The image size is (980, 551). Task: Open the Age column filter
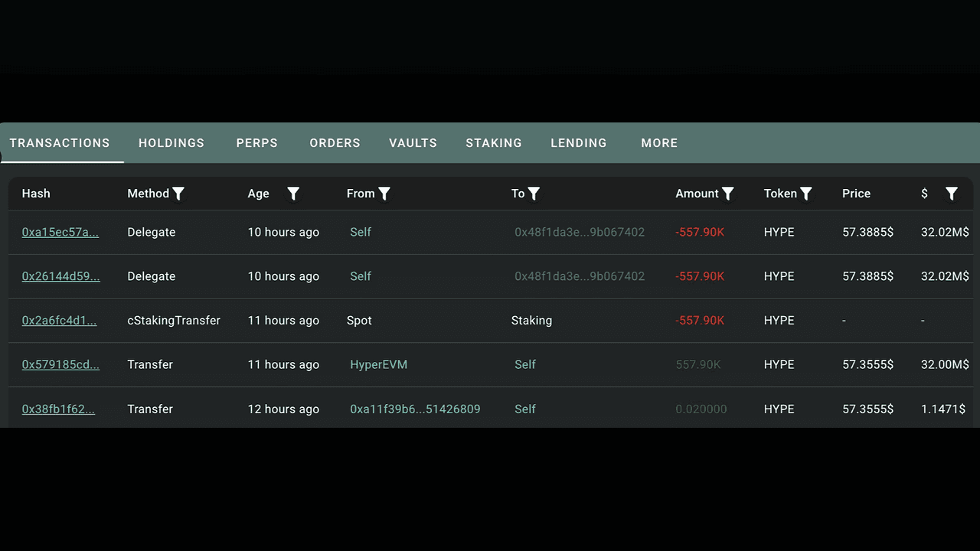tap(293, 194)
